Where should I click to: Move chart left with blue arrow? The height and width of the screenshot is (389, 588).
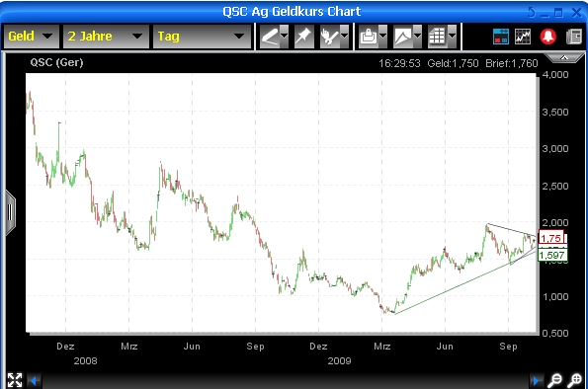pyautogui.click(x=35, y=381)
